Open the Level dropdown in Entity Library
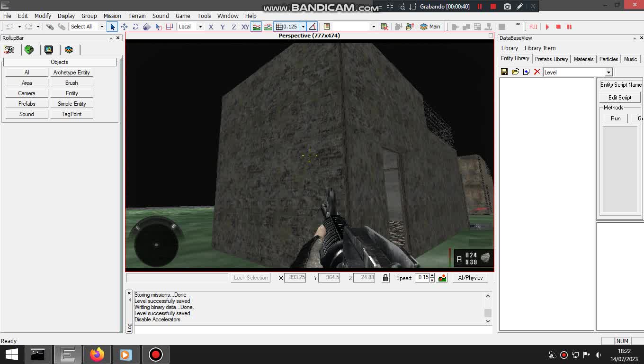Screen dimensions: 644x364 pyautogui.click(x=608, y=72)
